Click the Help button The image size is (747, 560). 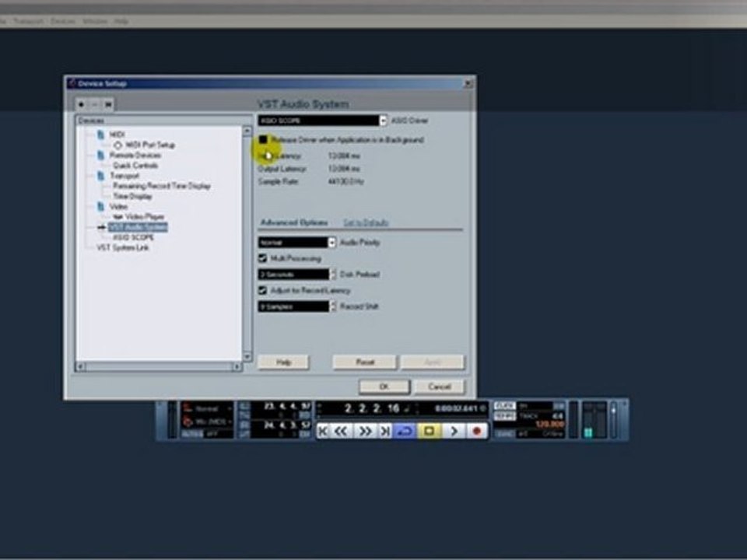(283, 362)
